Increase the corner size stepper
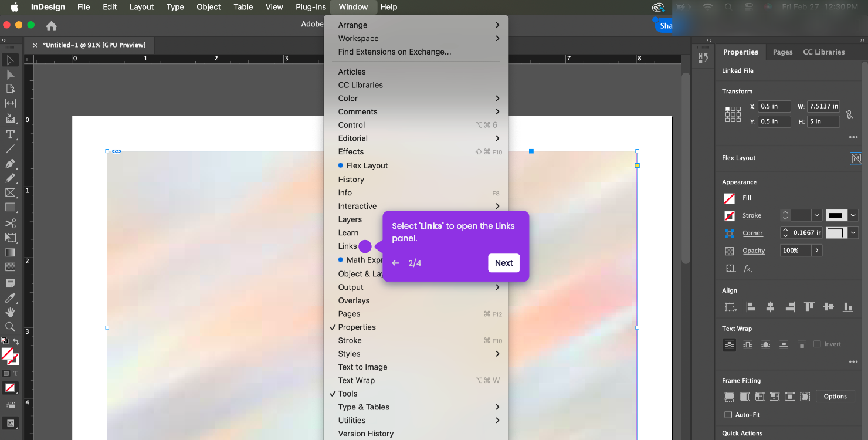 coord(785,230)
